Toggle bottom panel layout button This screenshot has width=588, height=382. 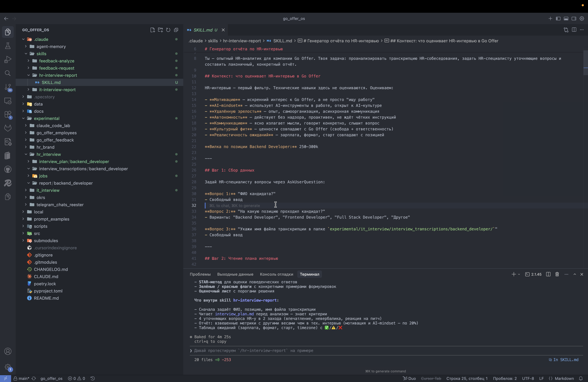point(566,18)
